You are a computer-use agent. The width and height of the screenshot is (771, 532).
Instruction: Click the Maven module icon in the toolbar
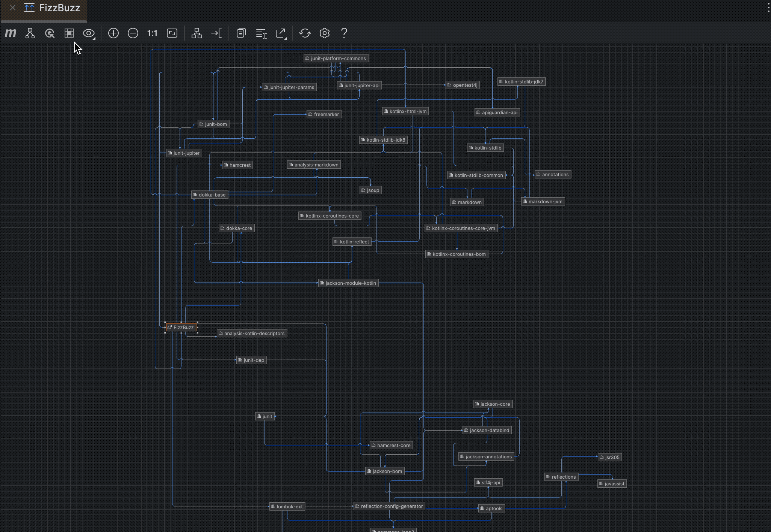point(11,33)
